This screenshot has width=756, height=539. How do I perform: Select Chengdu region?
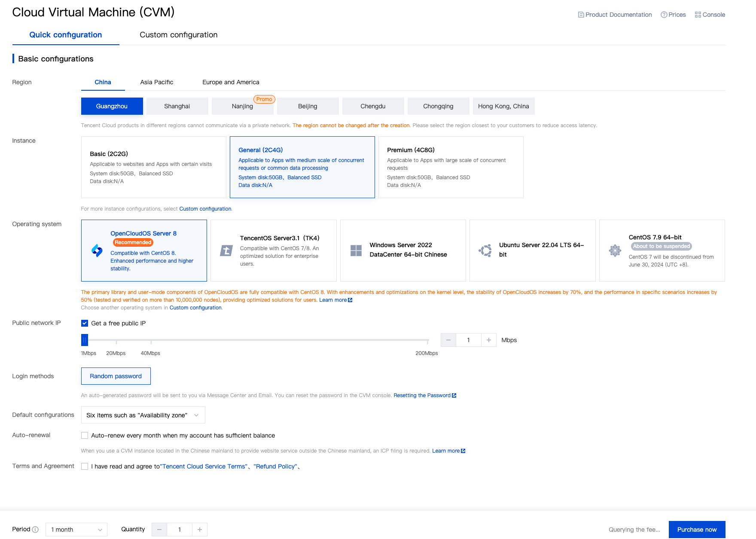tap(373, 106)
